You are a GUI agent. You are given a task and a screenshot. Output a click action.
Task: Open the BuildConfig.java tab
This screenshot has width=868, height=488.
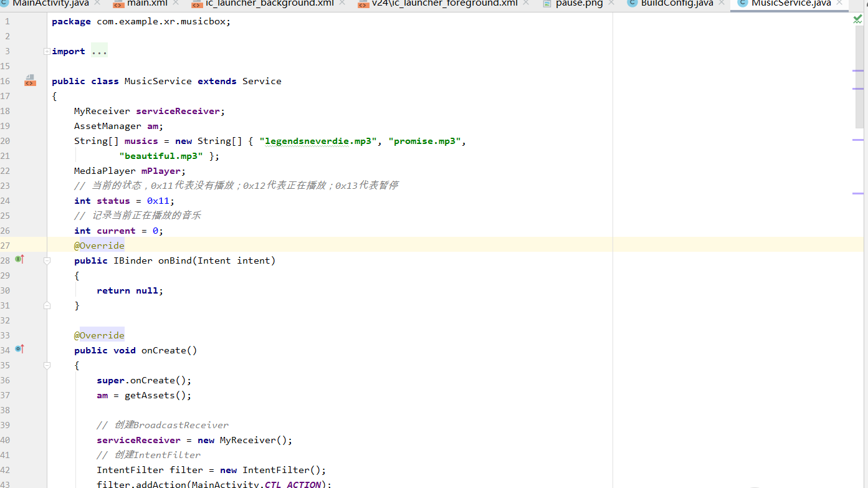pyautogui.click(x=677, y=3)
